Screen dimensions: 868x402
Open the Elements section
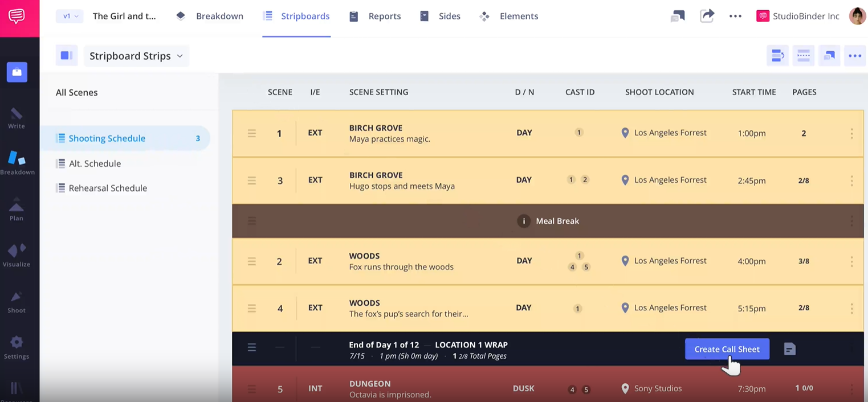coord(484,16)
